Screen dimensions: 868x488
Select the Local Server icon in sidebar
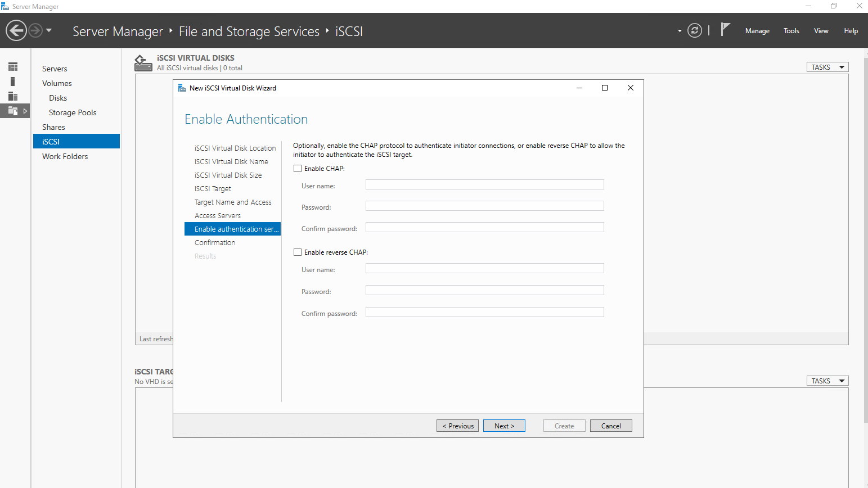(x=13, y=82)
